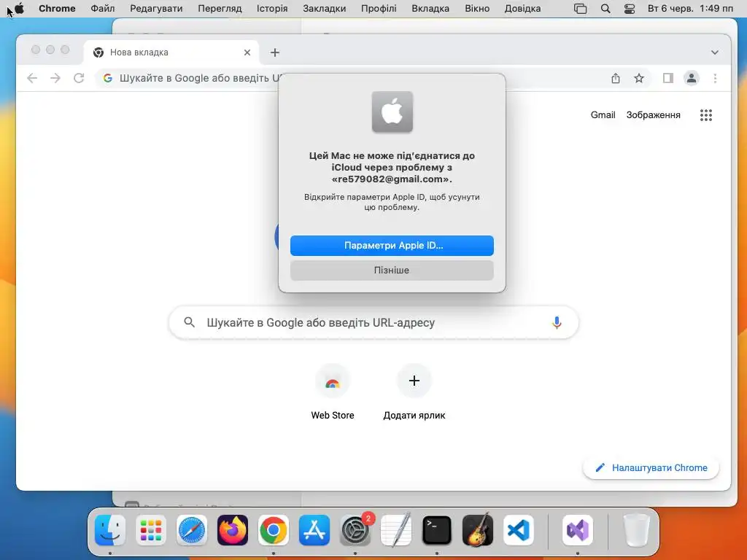Viewport: 747px width, 560px height.
Task: Open the Google apps grid
Action: (706, 114)
